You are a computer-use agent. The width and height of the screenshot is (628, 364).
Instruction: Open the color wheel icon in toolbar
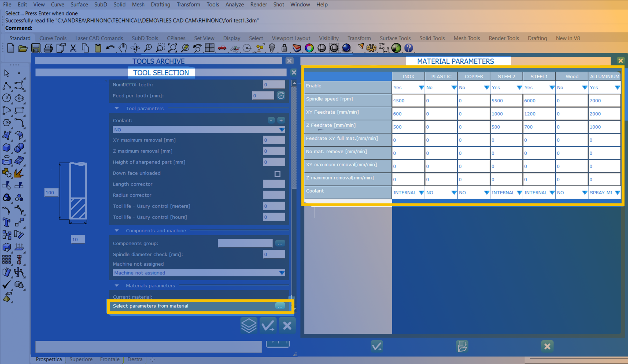click(309, 48)
